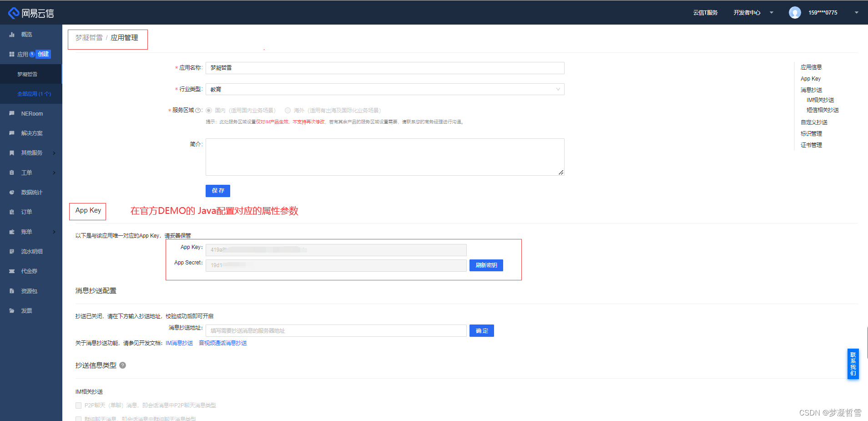
Task: Click the user avatar icon
Action: (795, 13)
